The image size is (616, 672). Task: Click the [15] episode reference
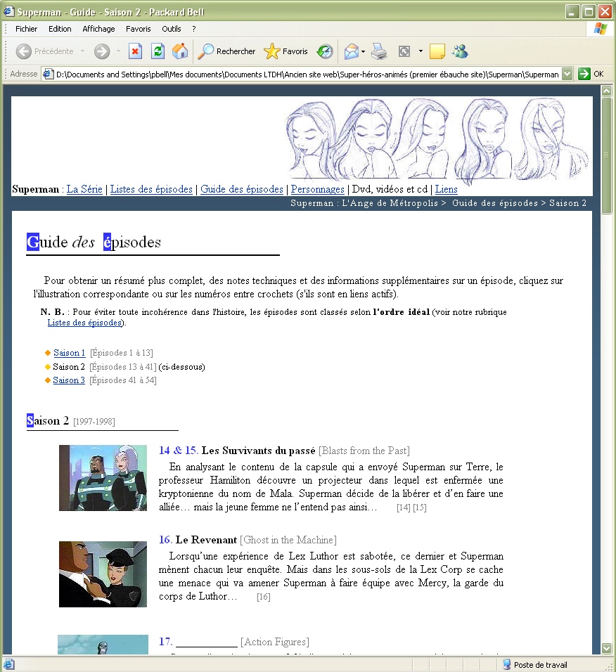[x=420, y=508]
